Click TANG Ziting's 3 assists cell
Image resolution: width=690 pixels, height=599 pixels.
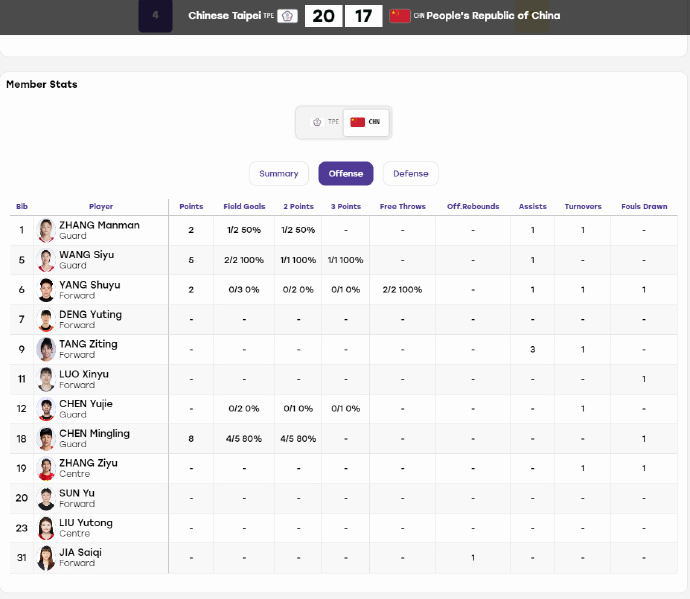click(x=532, y=349)
